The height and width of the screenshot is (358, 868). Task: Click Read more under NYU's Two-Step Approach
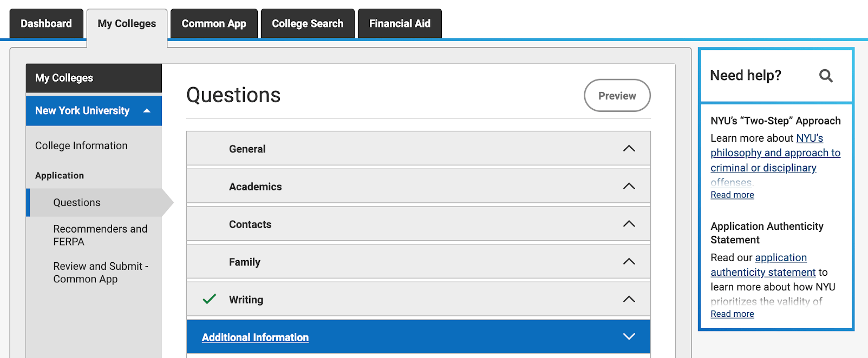[x=732, y=195]
